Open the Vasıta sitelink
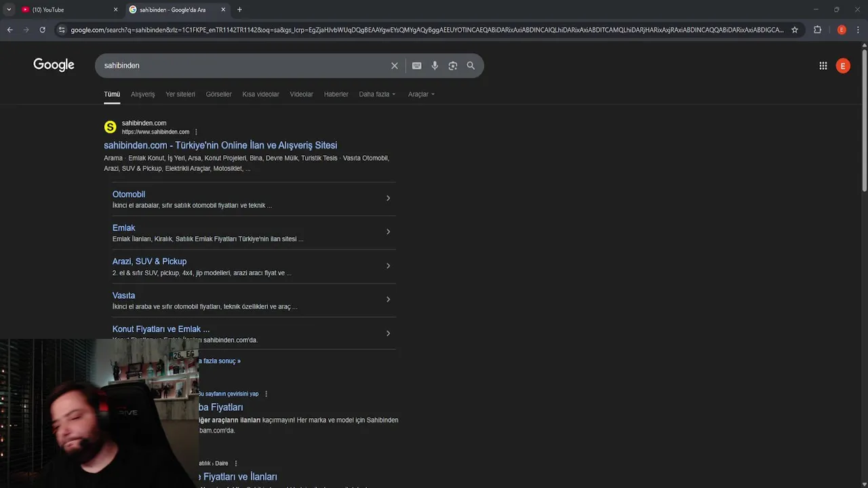The height and width of the screenshot is (488, 868). pyautogui.click(x=123, y=296)
